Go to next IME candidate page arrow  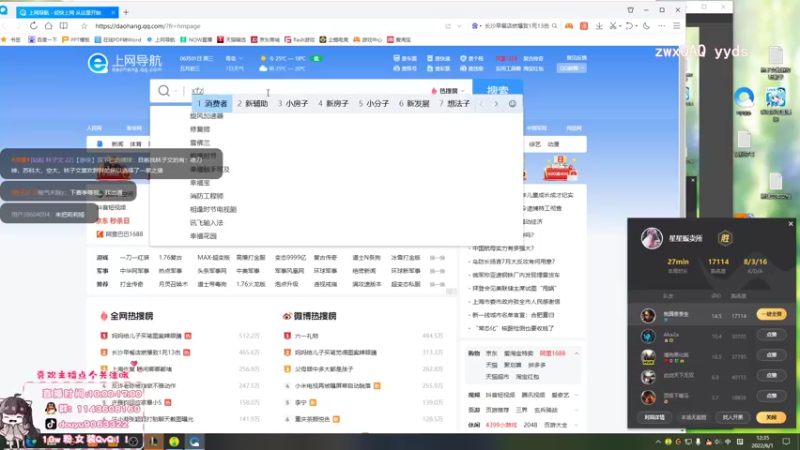pyautogui.click(x=496, y=104)
